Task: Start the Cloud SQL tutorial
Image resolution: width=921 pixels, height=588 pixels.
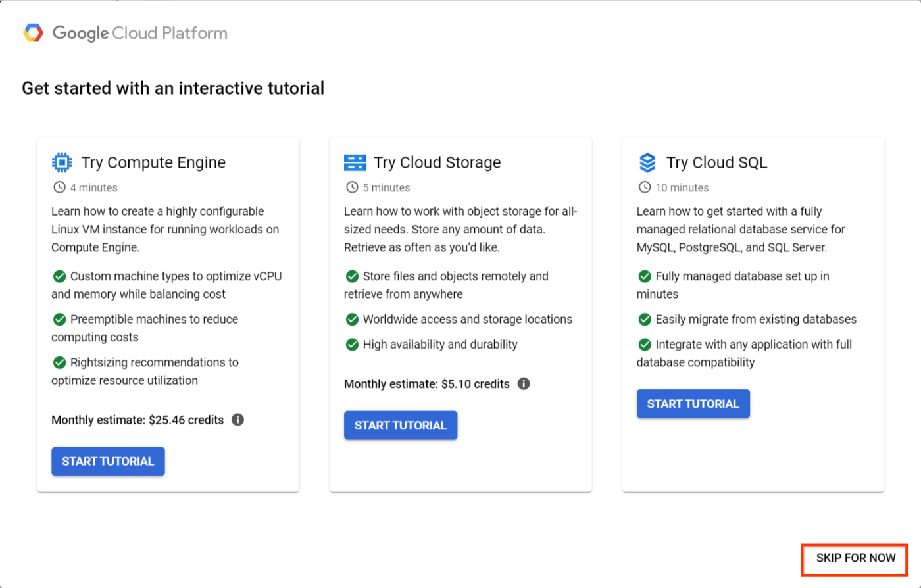Action: click(693, 404)
